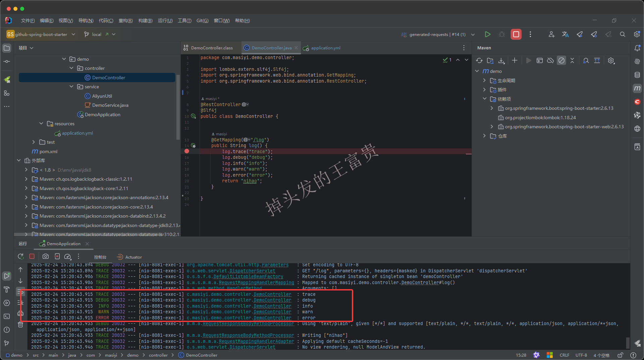This screenshot has height=360, width=644.
Task: Toggle the breakpoint on line 15
Action: click(x=187, y=151)
